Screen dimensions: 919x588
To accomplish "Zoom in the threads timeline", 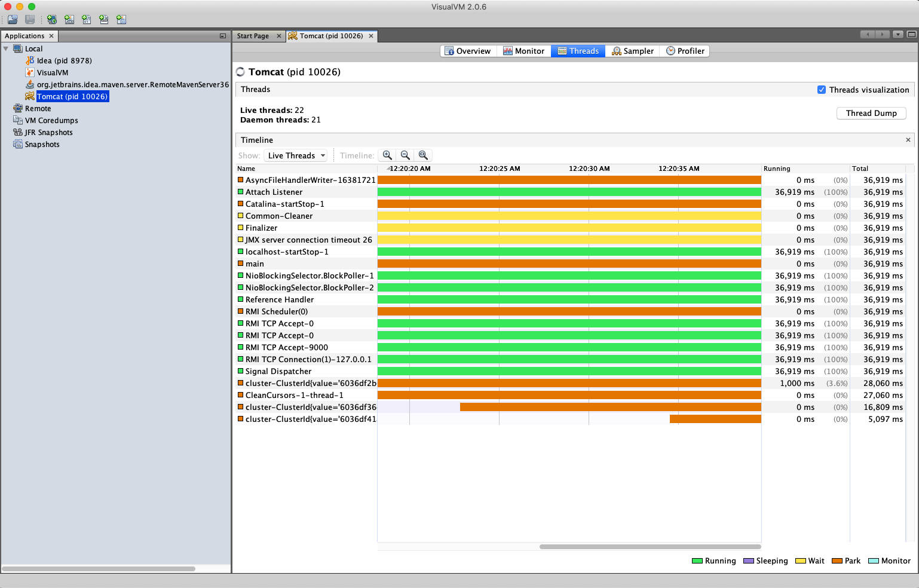I will pos(387,155).
